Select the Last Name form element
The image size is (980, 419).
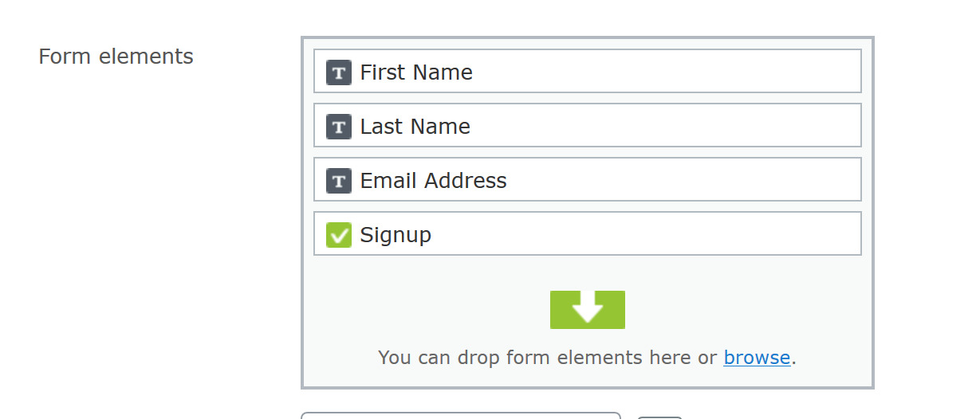click(415, 127)
